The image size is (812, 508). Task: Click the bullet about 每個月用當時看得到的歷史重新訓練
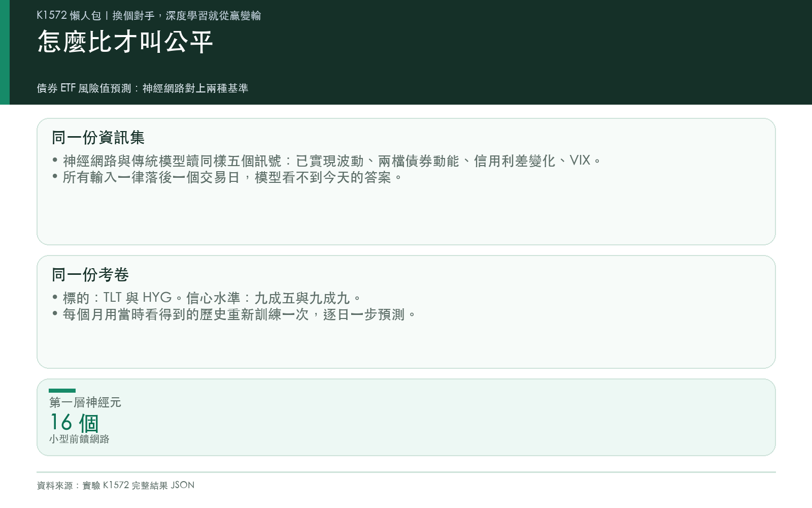[234, 314]
